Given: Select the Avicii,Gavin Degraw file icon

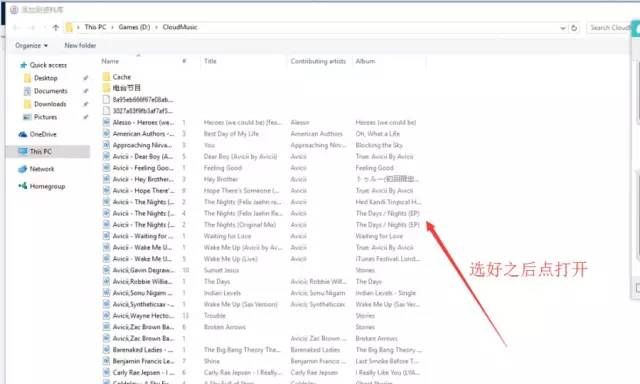Looking at the screenshot, I should pos(107,270).
